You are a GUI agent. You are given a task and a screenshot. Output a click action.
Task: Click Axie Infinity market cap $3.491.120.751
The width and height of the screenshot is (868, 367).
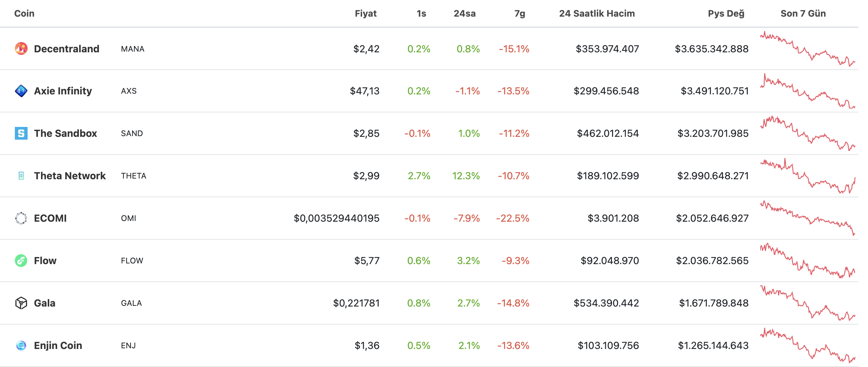(715, 91)
